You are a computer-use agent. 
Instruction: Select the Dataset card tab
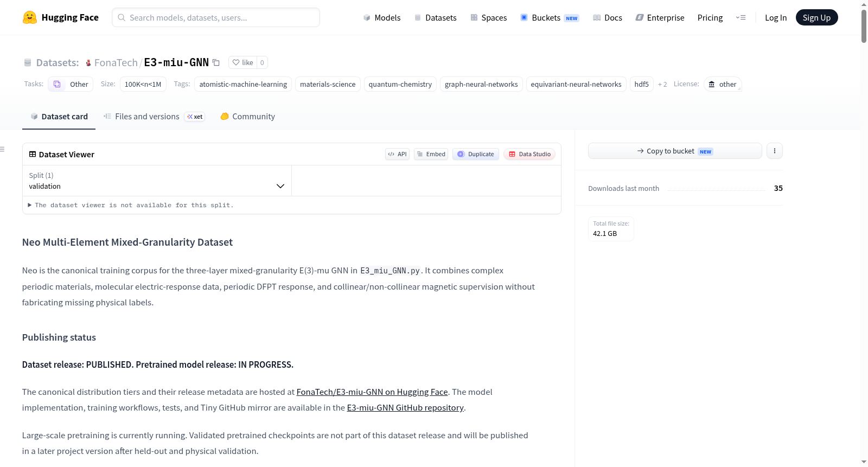point(59,116)
